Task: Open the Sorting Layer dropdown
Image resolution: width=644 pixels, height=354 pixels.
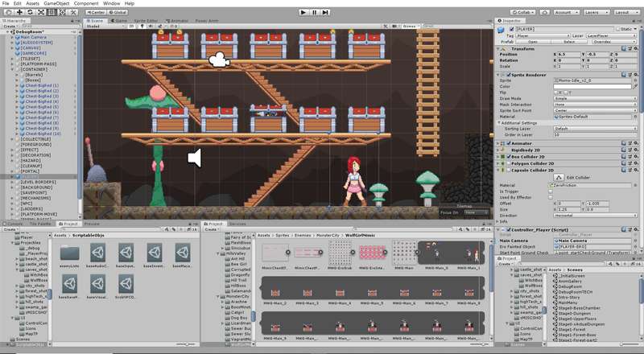Action: pos(595,129)
